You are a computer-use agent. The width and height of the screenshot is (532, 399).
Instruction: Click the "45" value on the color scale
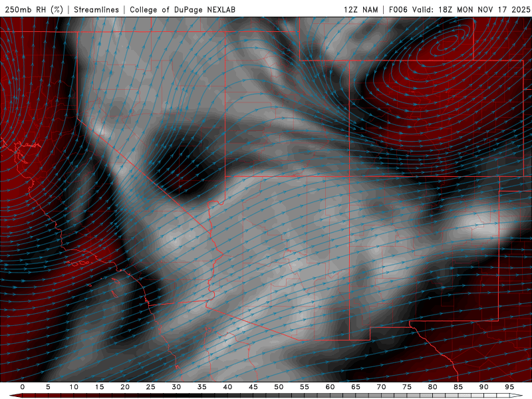pyautogui.click(x=253, y=387)
